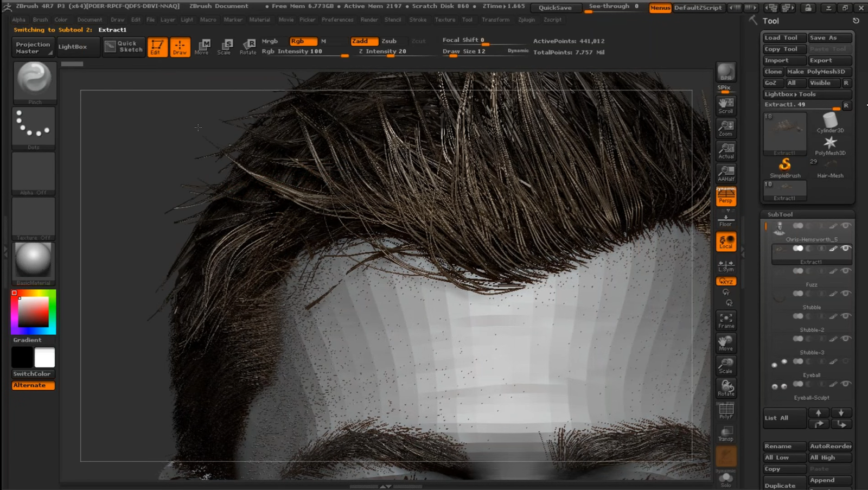Select the Cylinder3D tool
Screen dimensions: 868x490
pyautogui.click(x=830, y=123)
